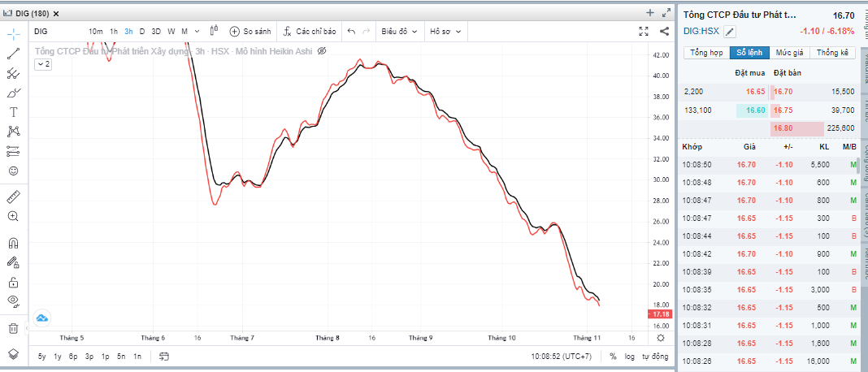The height and width of the screenshot is (372, 868).
Task: Open the Hồ sơ dropdown
Action: (x=446, y=32)
